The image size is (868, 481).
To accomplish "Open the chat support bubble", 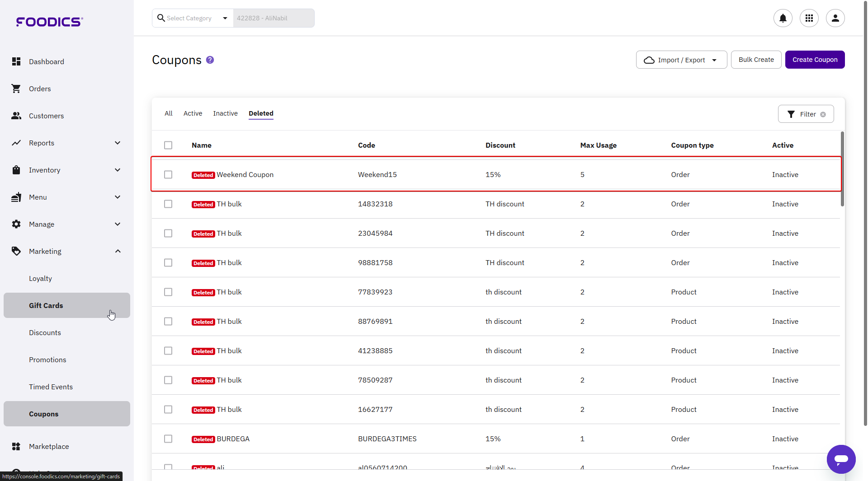I will click(x=841, y=459).
